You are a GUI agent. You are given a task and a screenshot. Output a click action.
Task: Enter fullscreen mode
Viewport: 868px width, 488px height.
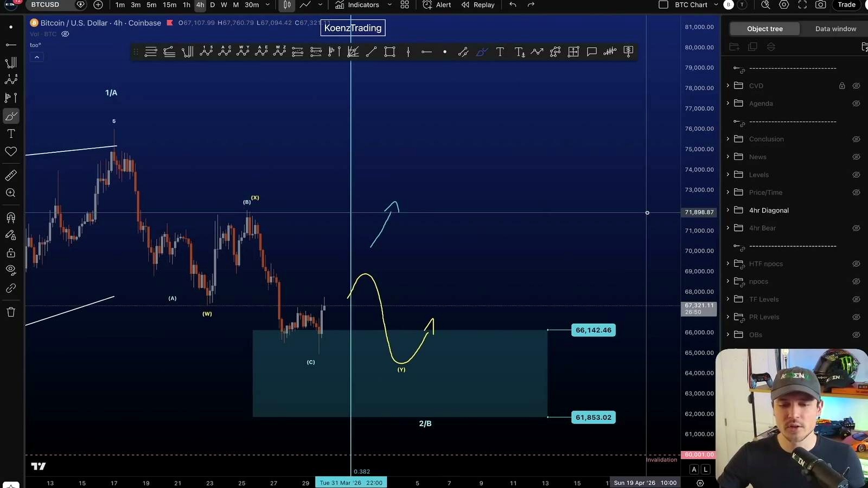(x=802, y=5)
